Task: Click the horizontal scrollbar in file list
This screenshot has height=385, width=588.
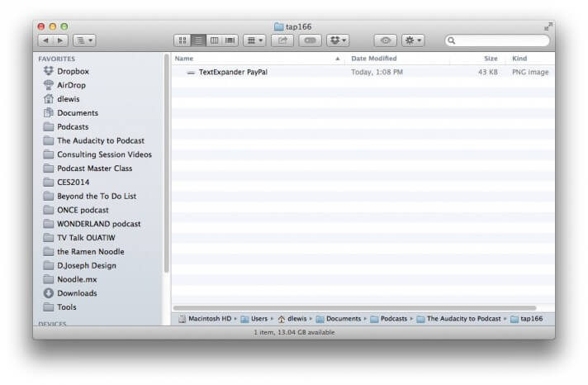Action: [353, 307]
